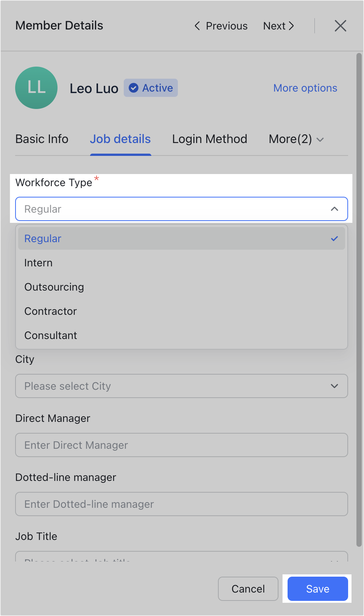
Task: Click the Leo Luo name text
Action: click(94, 89)
